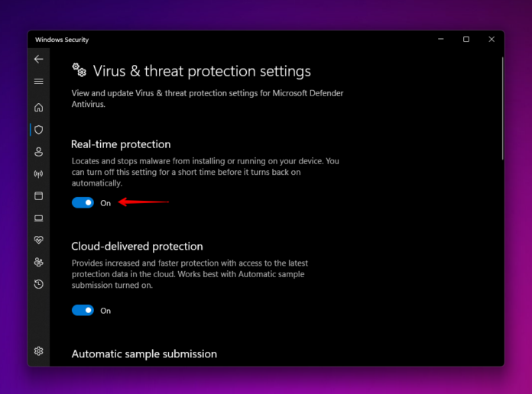The image size is (532, 394).
Task: Open Device performance & health heart icon
Action: [x=39, y=240]
